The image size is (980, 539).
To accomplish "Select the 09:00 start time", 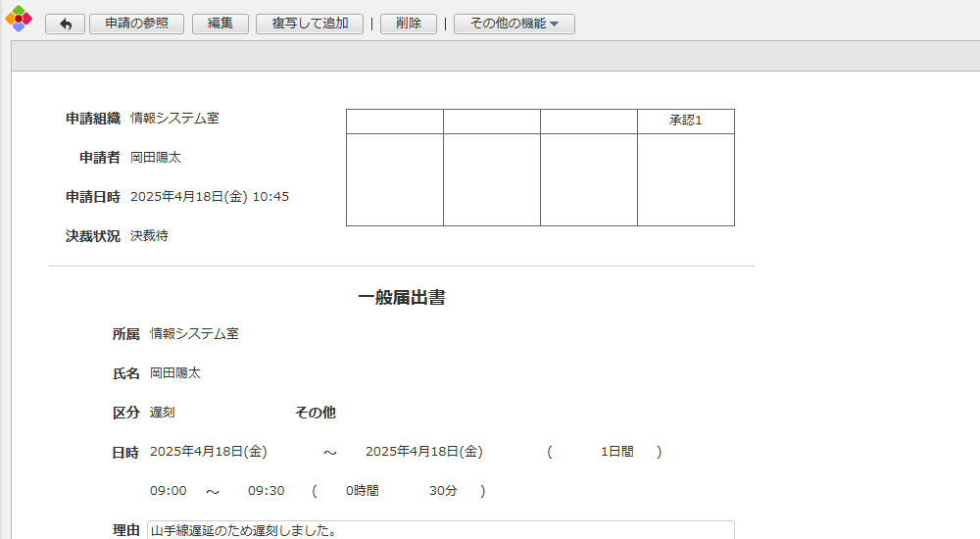I will [x=168, y=491].
